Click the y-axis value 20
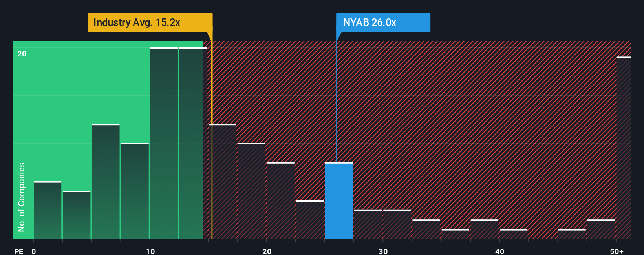644x255 pixels. pyautogui.click(x=22, y=54)
